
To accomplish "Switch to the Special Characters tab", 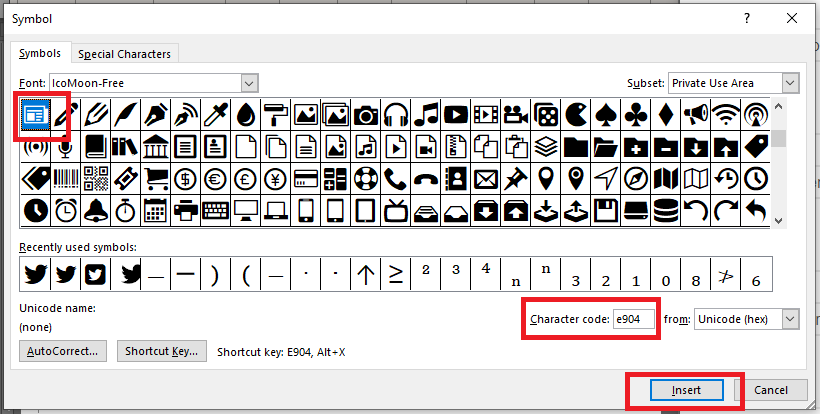I will pos(124,54).
